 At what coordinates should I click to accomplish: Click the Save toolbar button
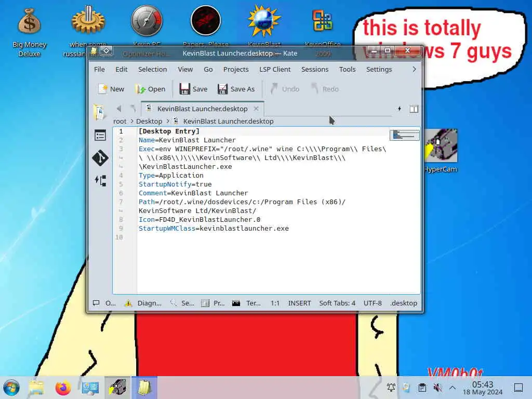[193, 89]
